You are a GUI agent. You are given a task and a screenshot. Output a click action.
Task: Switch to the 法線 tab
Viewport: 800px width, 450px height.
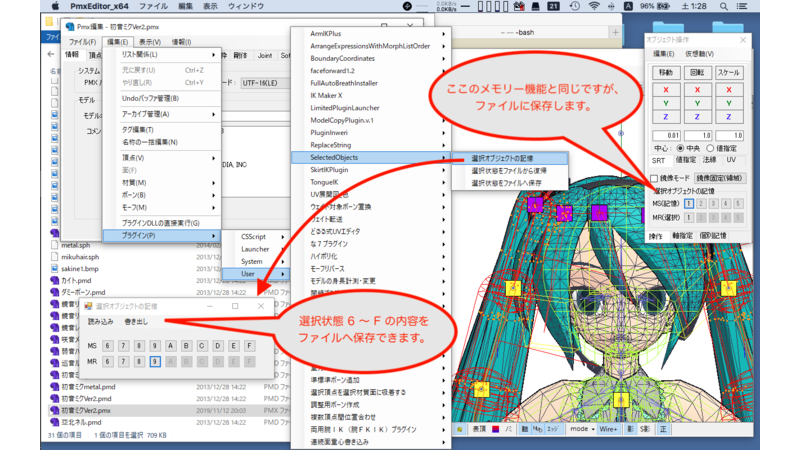click(x=708, y=159)
